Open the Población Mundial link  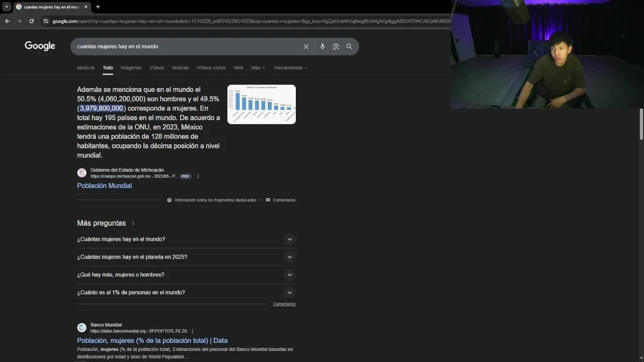pyautogui.click(x=104, y=186)
